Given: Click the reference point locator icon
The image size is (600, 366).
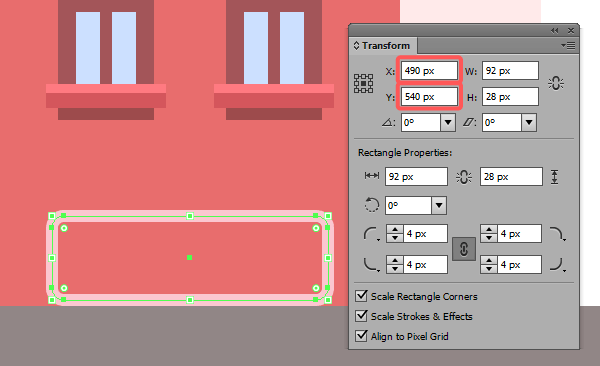Looking at the screenshot, I should (363, 83).
